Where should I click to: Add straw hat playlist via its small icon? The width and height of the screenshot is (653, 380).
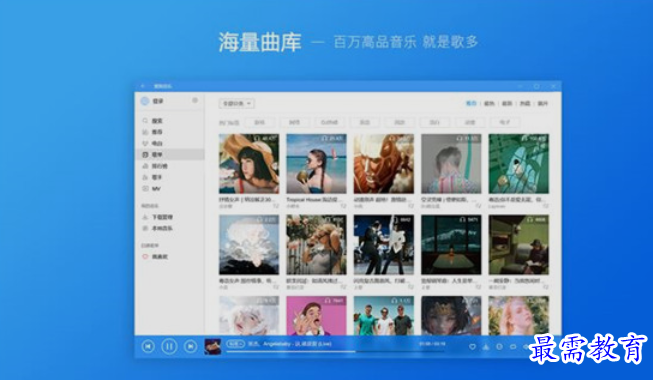pos(276,206)
